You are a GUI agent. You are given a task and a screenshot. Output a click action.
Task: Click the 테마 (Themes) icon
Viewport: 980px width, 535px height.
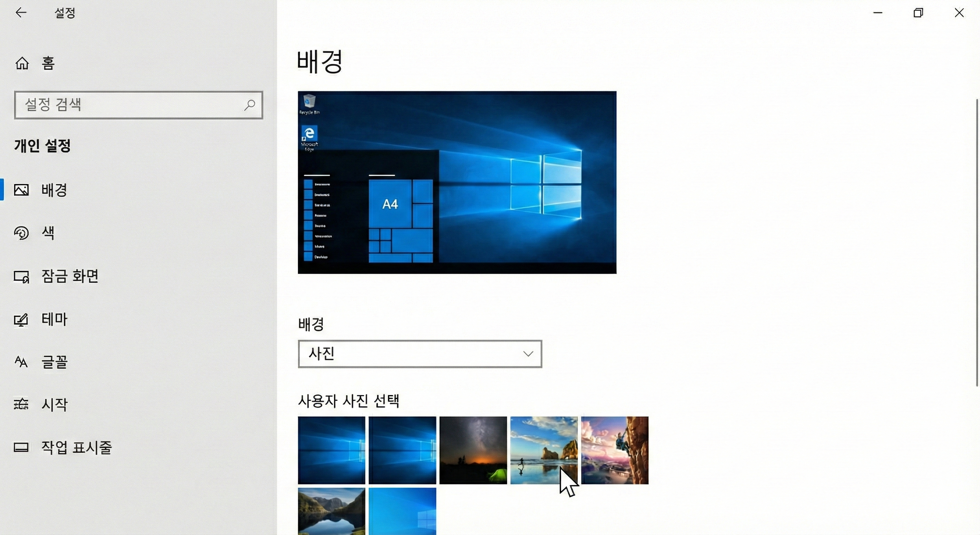pyautogui.click(x=21, y=319)
